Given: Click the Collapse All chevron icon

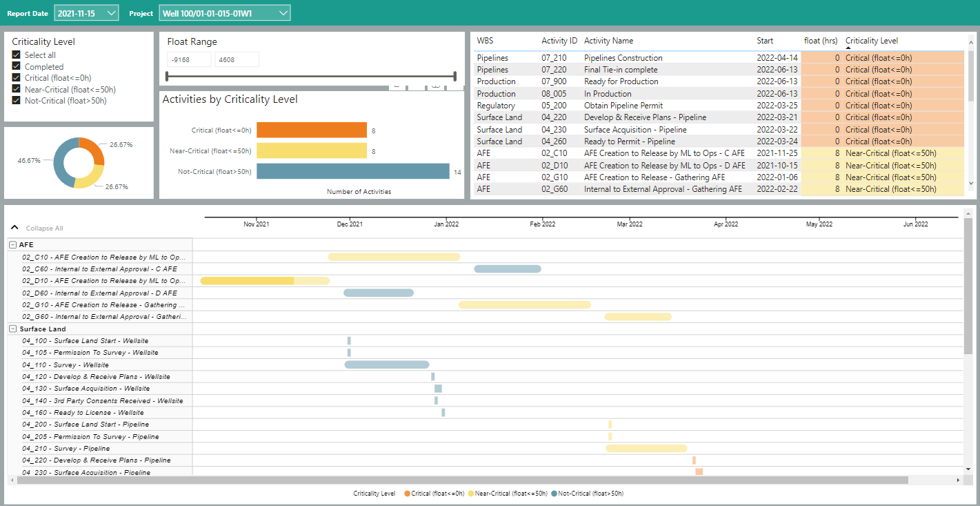Looking at the screenshot, I should click(x=14, y=227).
